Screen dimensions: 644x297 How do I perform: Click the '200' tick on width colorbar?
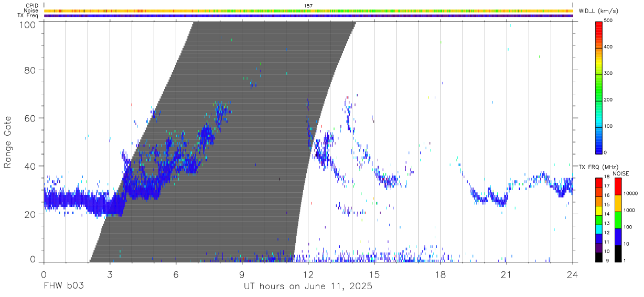tap(609, 100)
